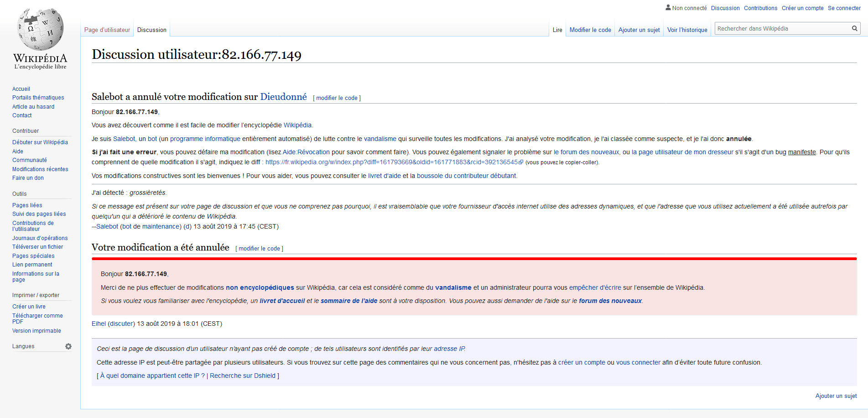This screenshot has width=868, height=418.
Task: Open the Ajouter un sujet tab
Action: pos(639,30)
